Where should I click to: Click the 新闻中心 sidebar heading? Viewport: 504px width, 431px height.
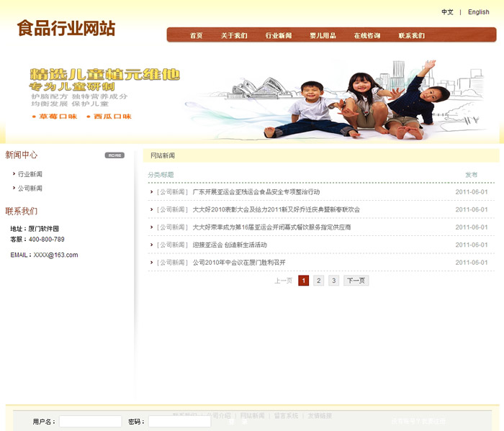(21, 155)
